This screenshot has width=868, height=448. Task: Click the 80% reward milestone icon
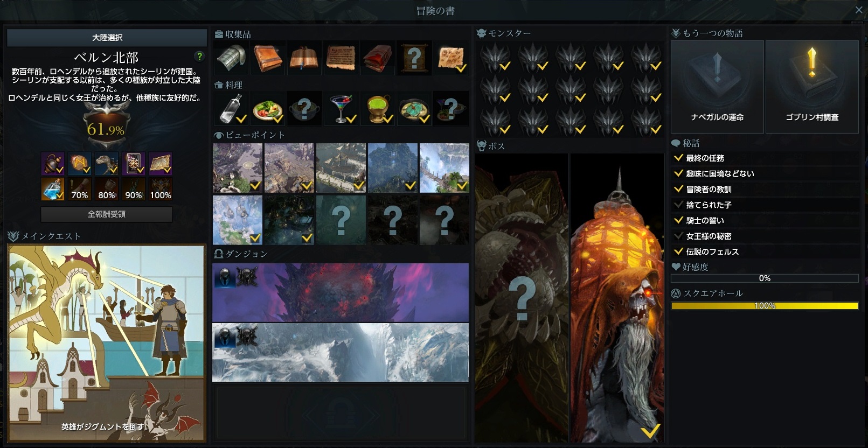tap(107, 189)
